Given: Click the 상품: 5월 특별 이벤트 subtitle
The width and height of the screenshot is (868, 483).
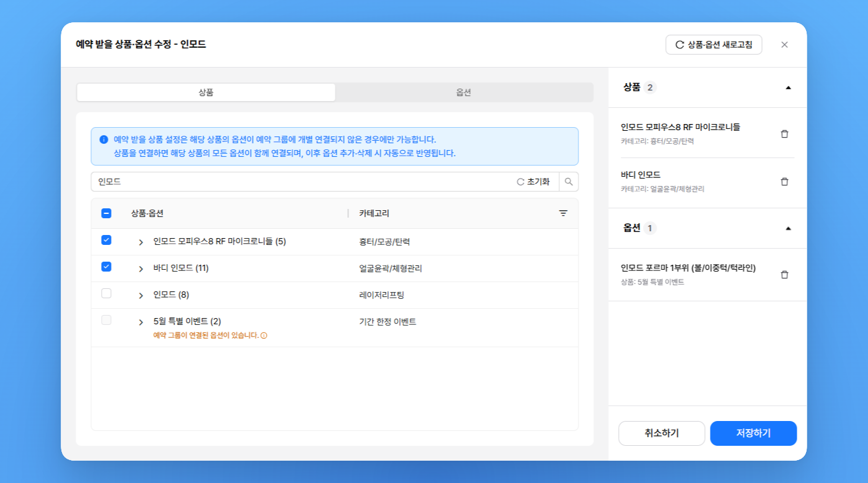Looking at the screenshot, I should [x=652, y=282].
